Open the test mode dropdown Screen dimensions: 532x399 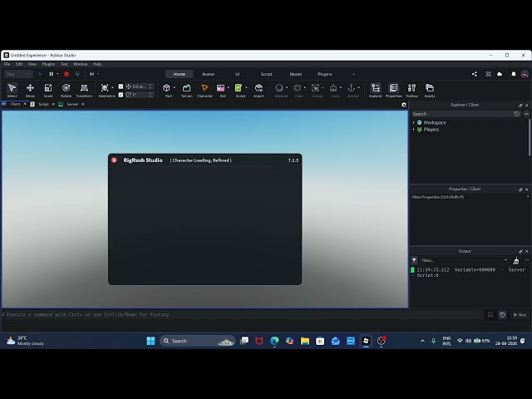(18, 74)
